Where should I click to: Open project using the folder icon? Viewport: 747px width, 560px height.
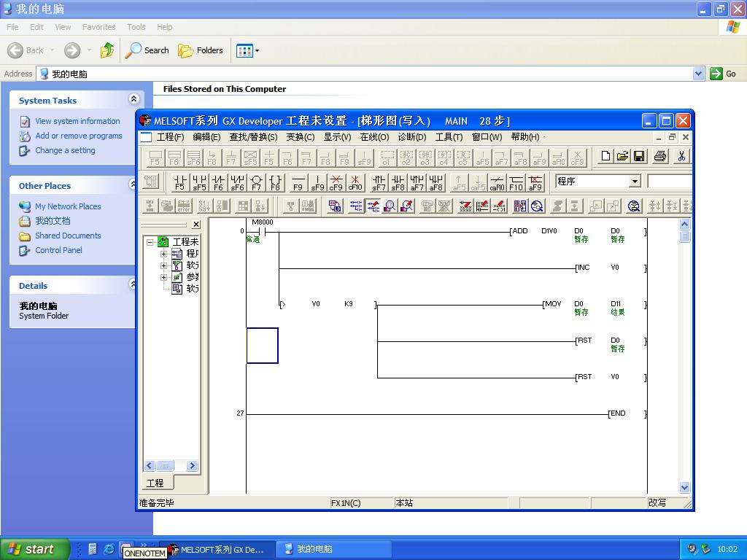tap(622, 156)
